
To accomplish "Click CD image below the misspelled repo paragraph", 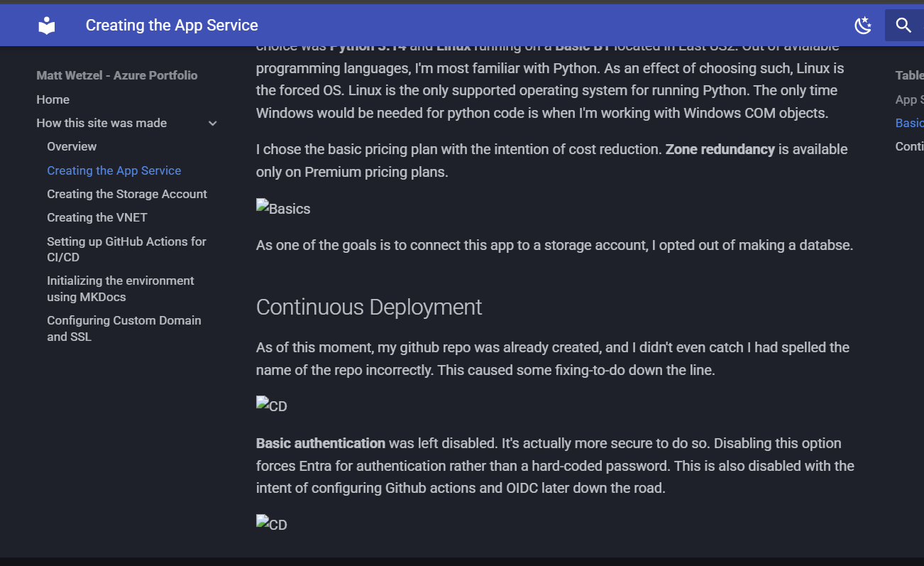I will [x=272, y=406].
